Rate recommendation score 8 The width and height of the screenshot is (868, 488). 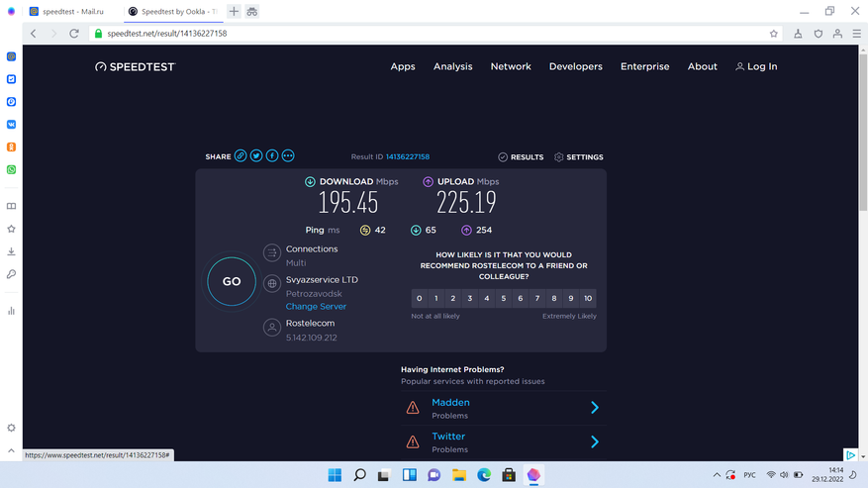point(554,299)
